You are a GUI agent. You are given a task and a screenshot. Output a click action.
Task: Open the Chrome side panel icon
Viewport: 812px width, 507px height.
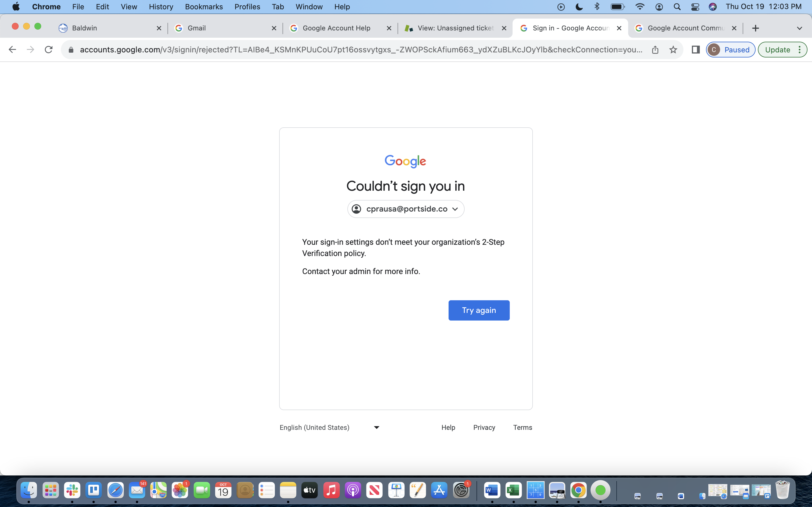point(696,50)
